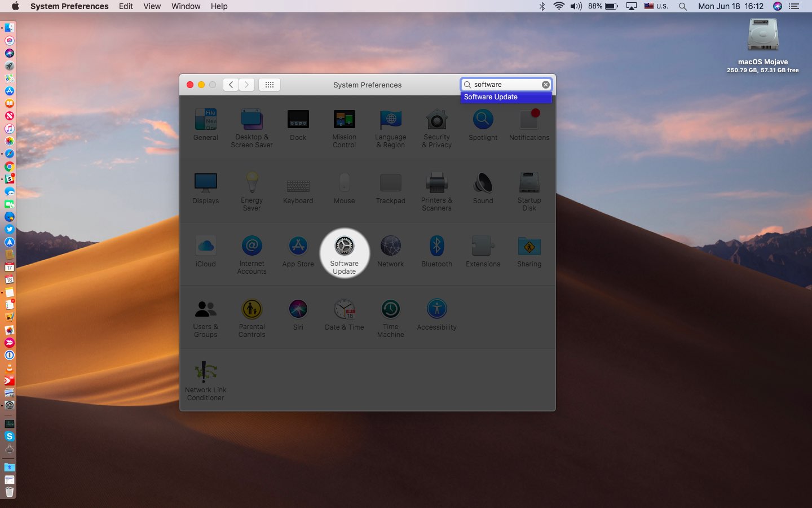Open Displays preferences
Image resolution: width=812 pixels, height=508 pixels.
tap(205, 183)
